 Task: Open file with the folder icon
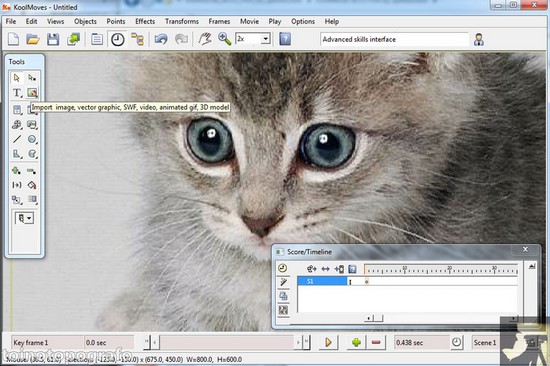[x=33, y=39]
